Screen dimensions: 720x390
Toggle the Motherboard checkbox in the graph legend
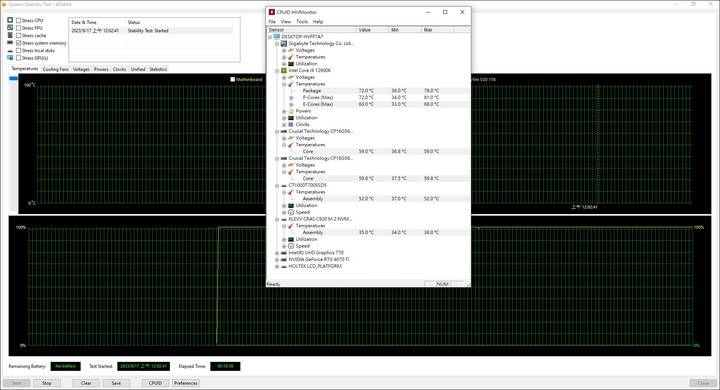[x=232, y=79]
